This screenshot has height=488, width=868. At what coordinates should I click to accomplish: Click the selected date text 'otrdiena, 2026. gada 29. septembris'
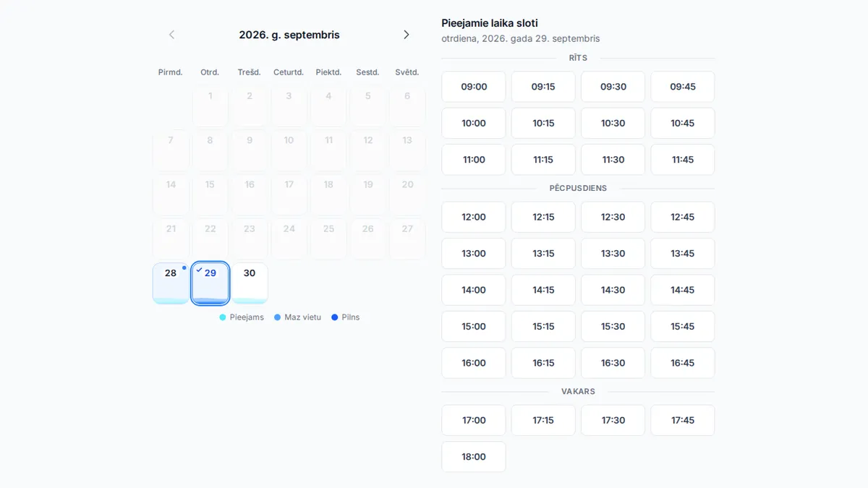[521, 38]
